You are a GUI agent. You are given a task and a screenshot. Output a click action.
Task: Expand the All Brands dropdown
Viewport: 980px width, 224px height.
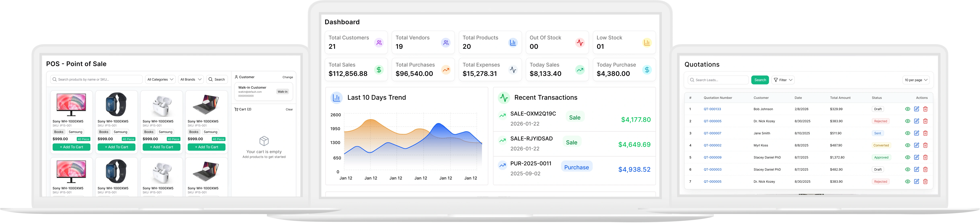point(191,80)
